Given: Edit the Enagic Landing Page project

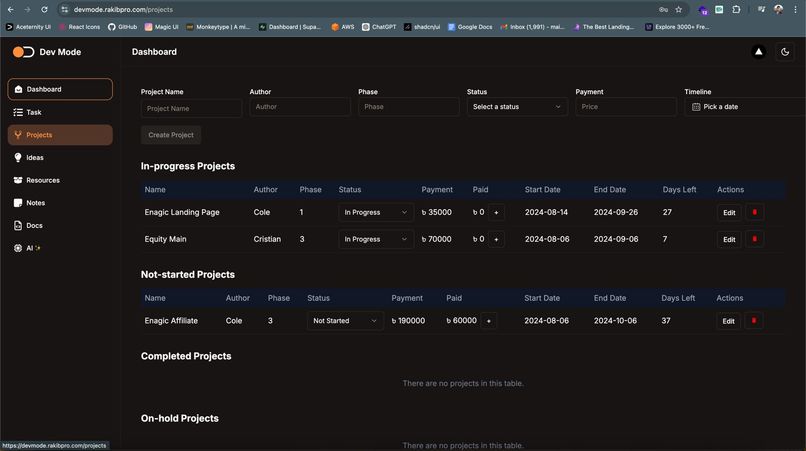Looking at the screenshot, I should [729, 212].
